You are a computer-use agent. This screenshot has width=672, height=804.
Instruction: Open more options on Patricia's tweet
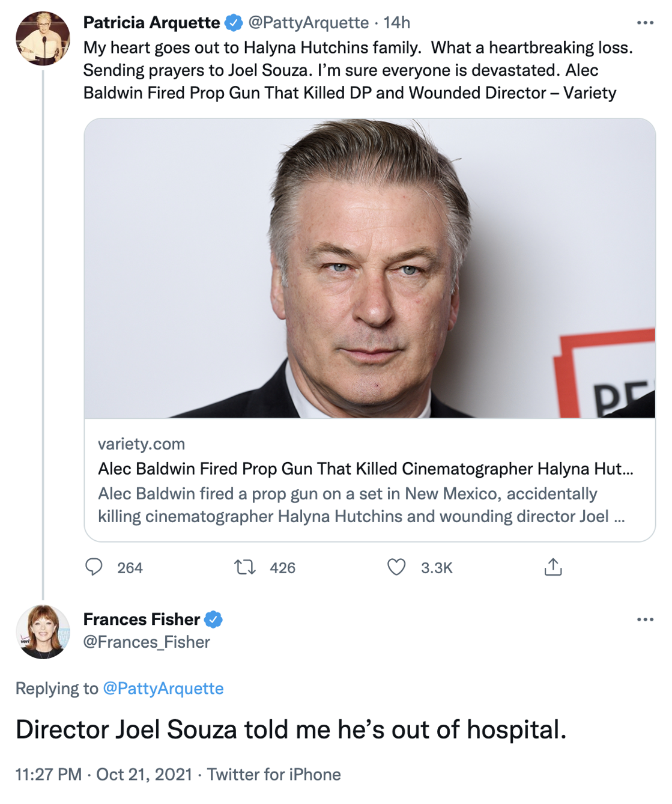[645, 23]
